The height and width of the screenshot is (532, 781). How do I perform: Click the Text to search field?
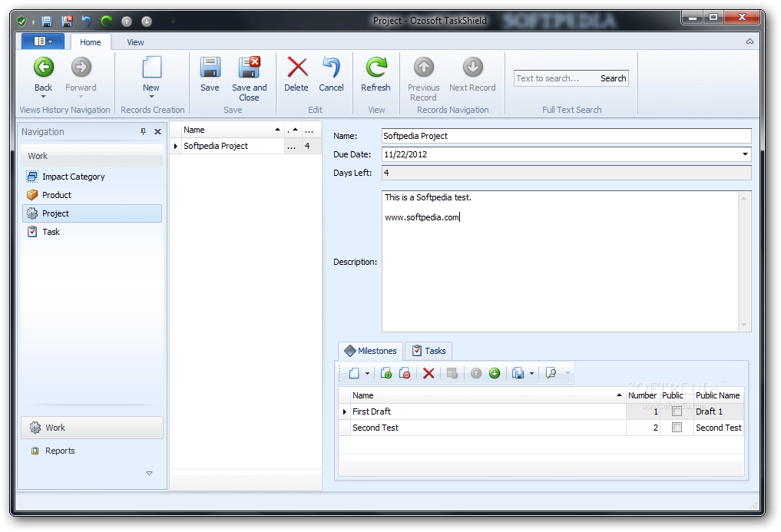click(555, 78)
